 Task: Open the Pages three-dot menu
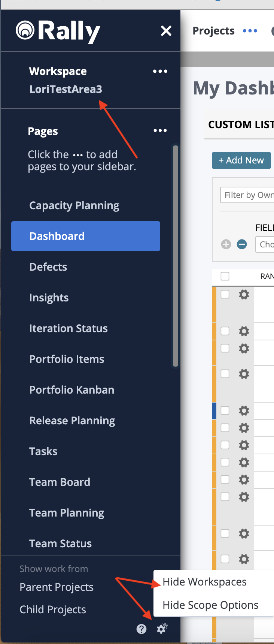coord(160,130)
